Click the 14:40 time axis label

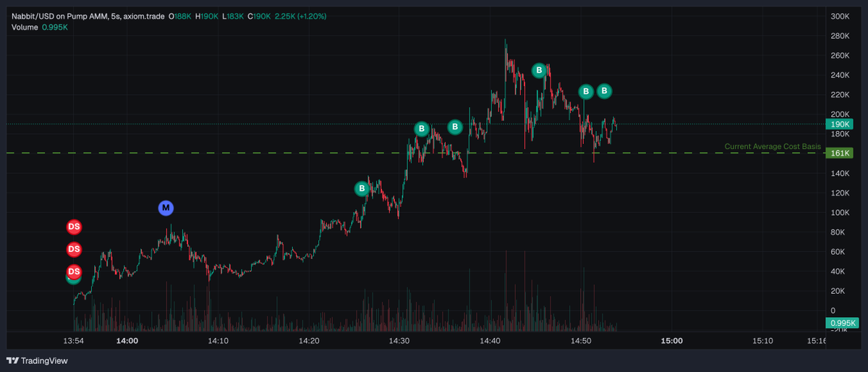tap(490, 340)
